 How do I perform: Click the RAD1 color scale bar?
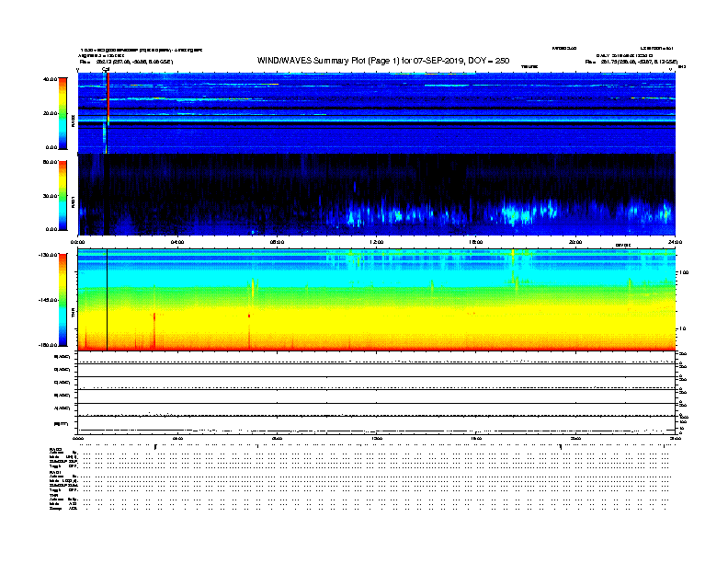63,196
